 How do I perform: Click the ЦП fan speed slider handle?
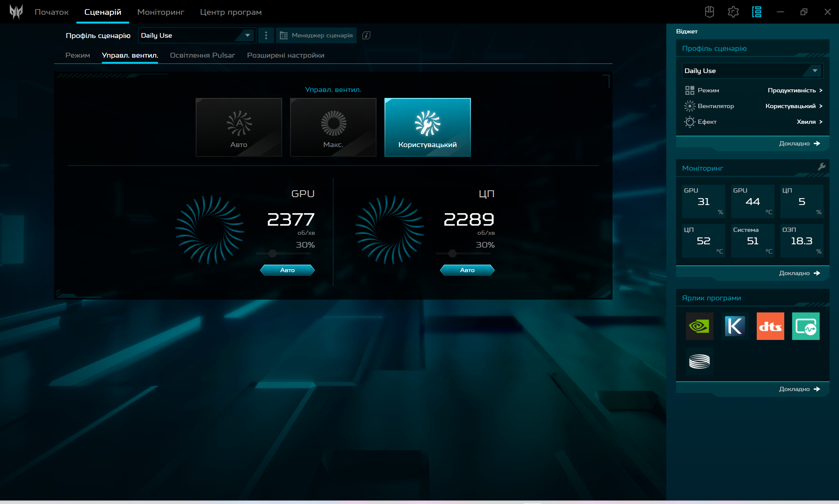click(452, 253)
